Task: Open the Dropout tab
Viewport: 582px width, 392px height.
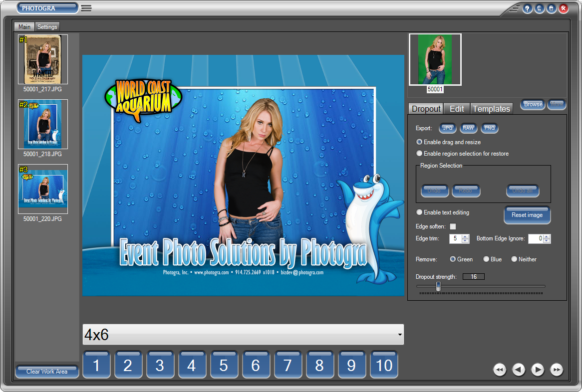Action: [426, 109]
